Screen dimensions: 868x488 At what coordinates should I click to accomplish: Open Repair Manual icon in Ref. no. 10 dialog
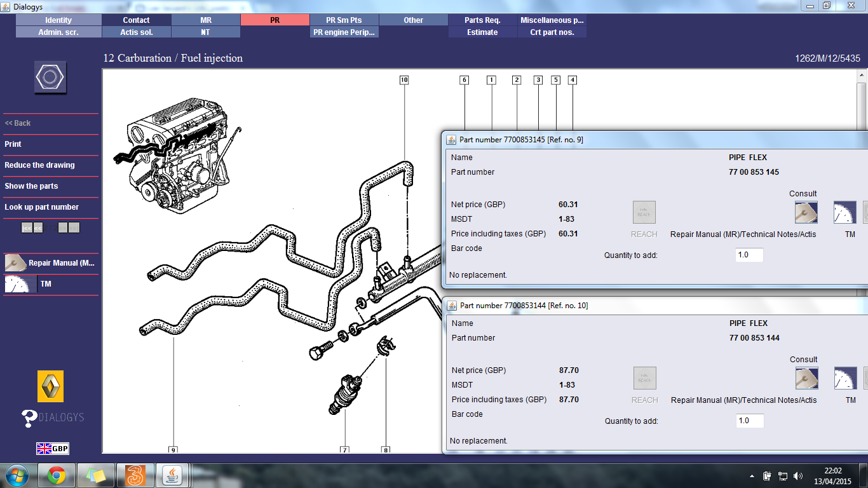point(807,378)
